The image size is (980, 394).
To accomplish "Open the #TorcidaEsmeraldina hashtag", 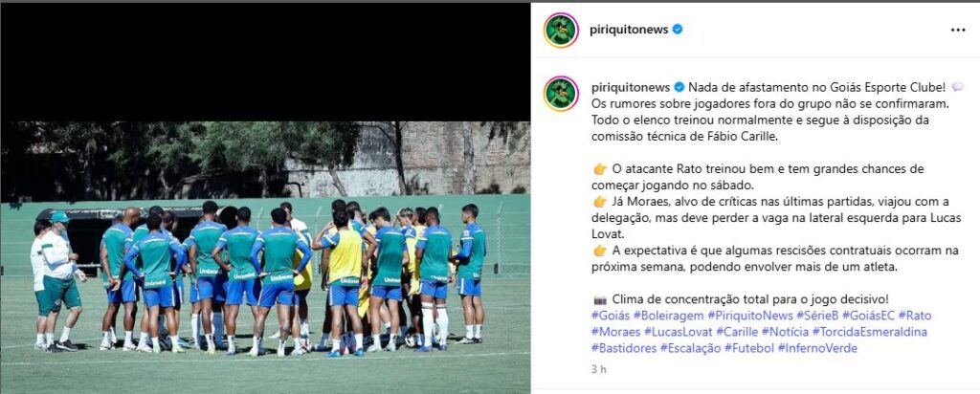I will coord(869,332).
